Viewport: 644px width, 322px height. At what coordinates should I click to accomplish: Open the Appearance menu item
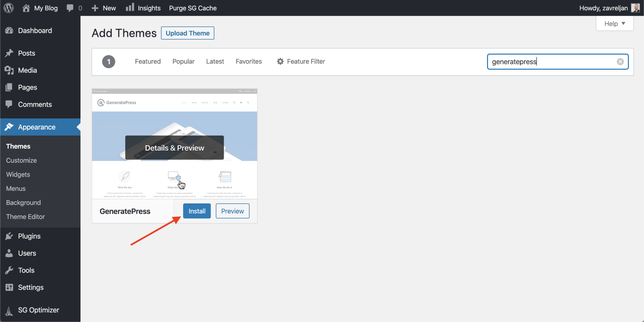40,127
